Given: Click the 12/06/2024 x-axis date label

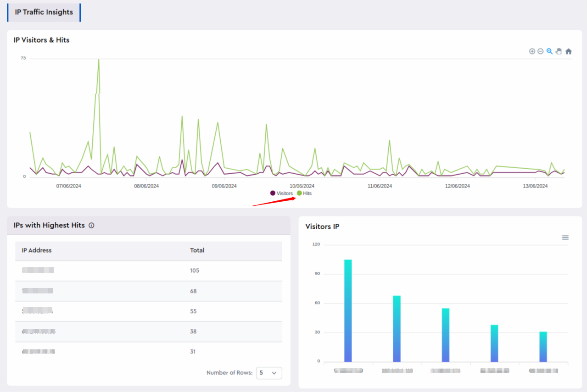Looking at the screenshot, I should click(x=458, y=186).
